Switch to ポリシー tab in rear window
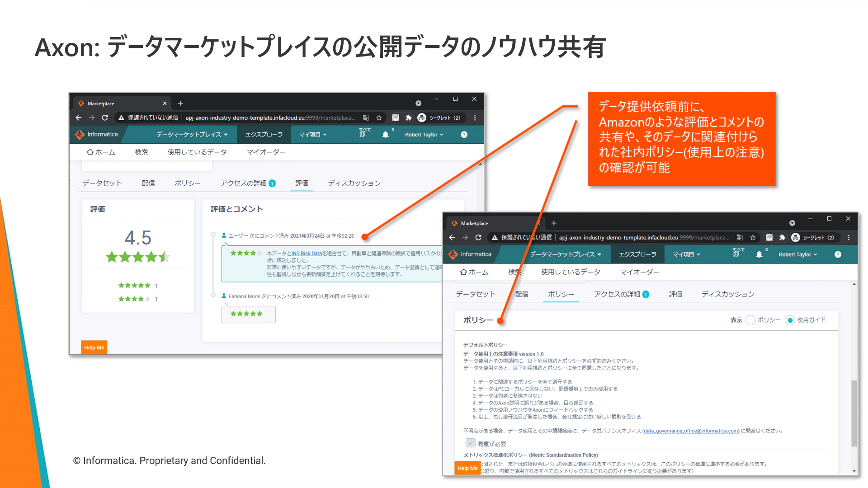Image resolution: width=868 pixels, height=488 pixels. (x=188, y=183)
